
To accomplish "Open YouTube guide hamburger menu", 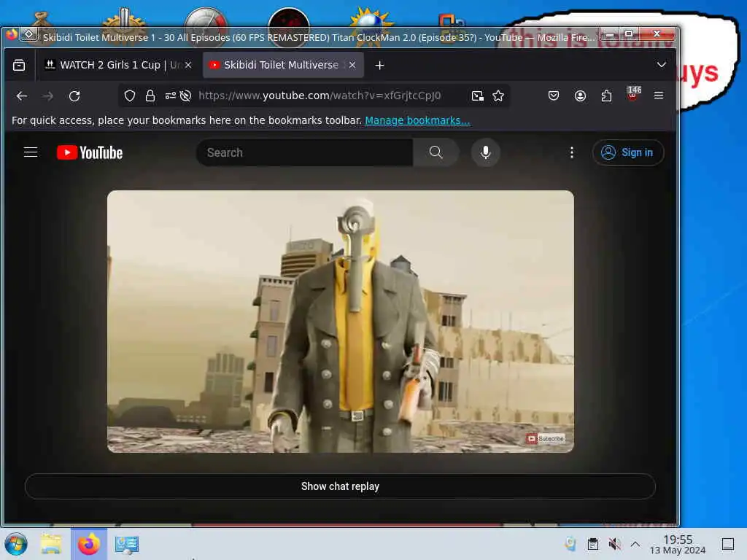I will (x=31, y=152).
